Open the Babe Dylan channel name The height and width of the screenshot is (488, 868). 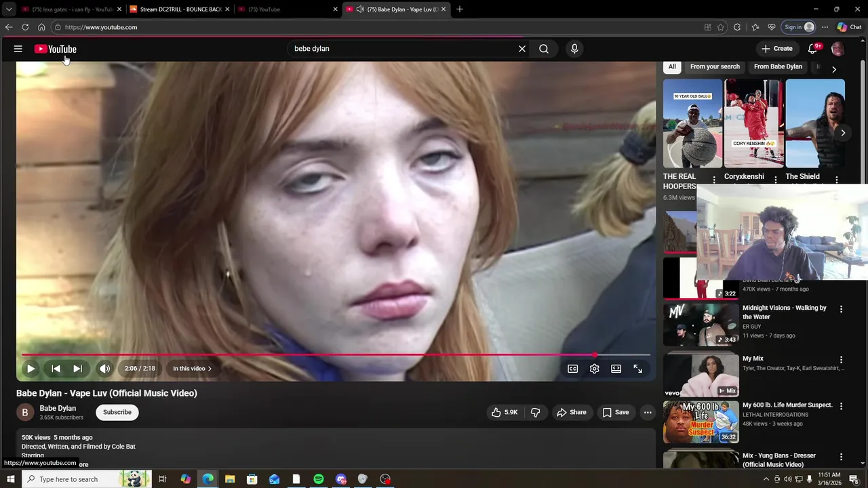pyautogui.click(x=58, y=408)
